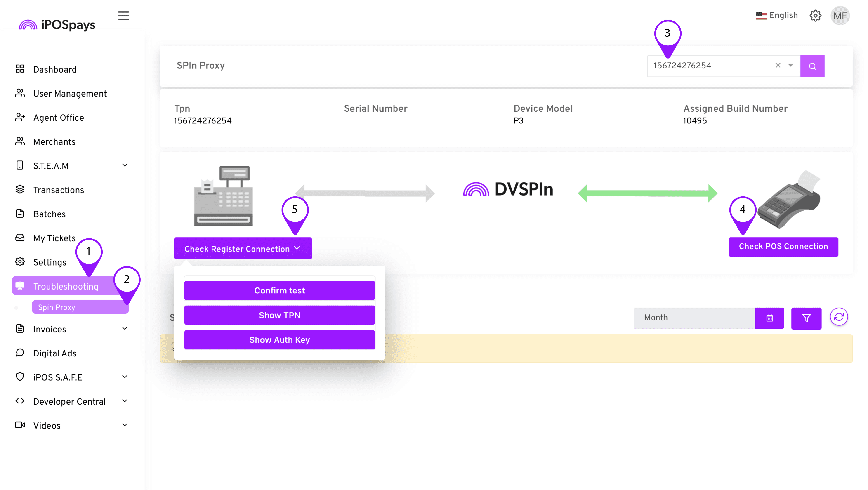Open the Batches page
This screenshot has width=868, height=490.
click(50, 214)
